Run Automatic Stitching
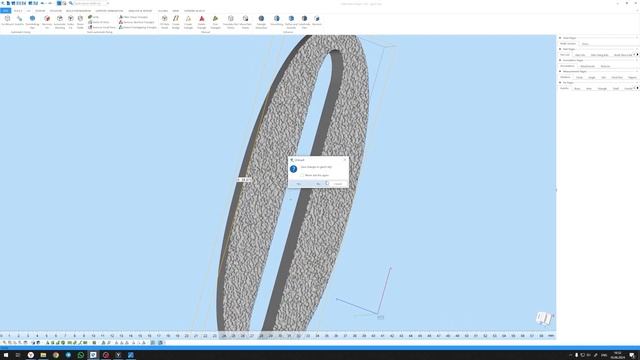 pyautogui.click(x=60, y=22)
